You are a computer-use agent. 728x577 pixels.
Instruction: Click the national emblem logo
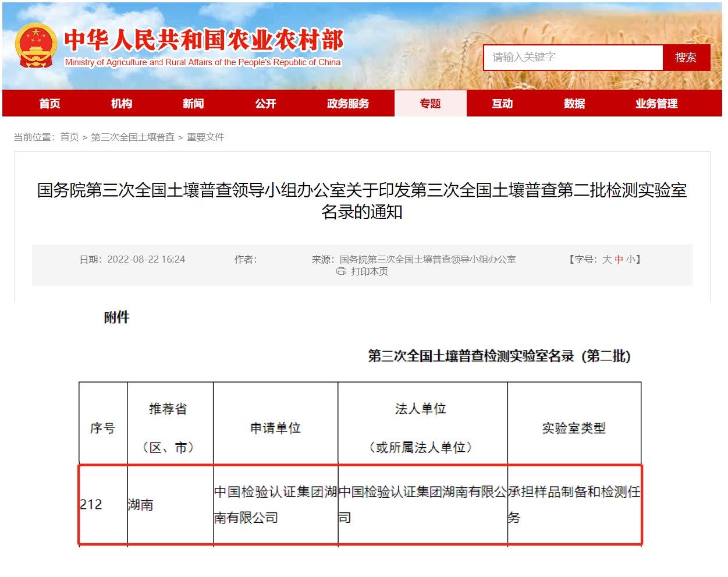36,46
